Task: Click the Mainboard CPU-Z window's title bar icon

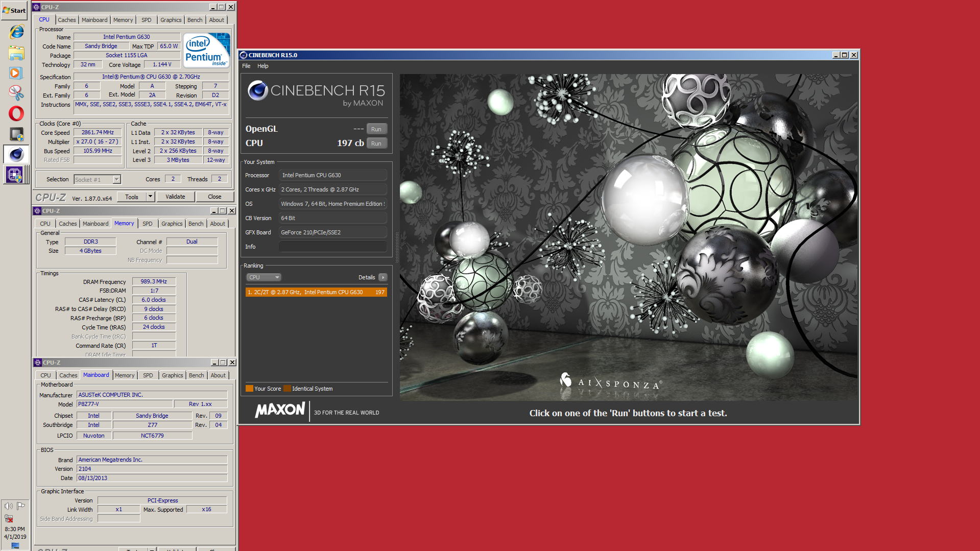Action: coord(38,363)
